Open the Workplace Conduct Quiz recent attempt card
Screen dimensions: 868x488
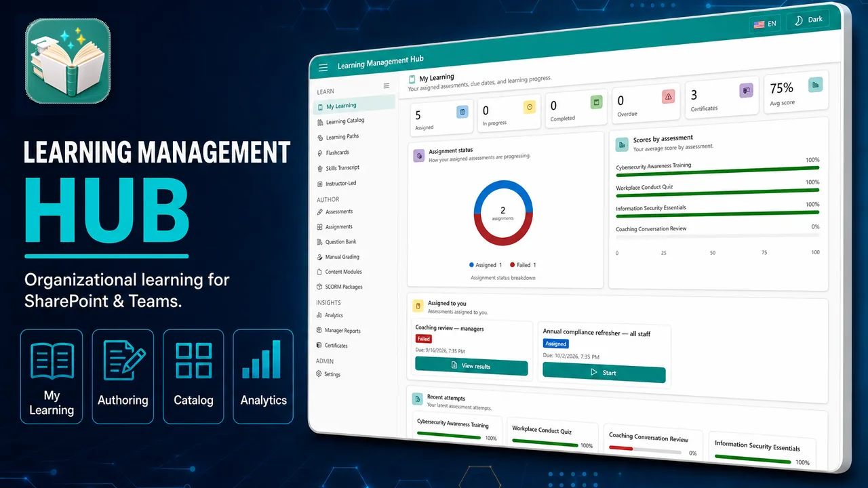click(x=553, y=436)
